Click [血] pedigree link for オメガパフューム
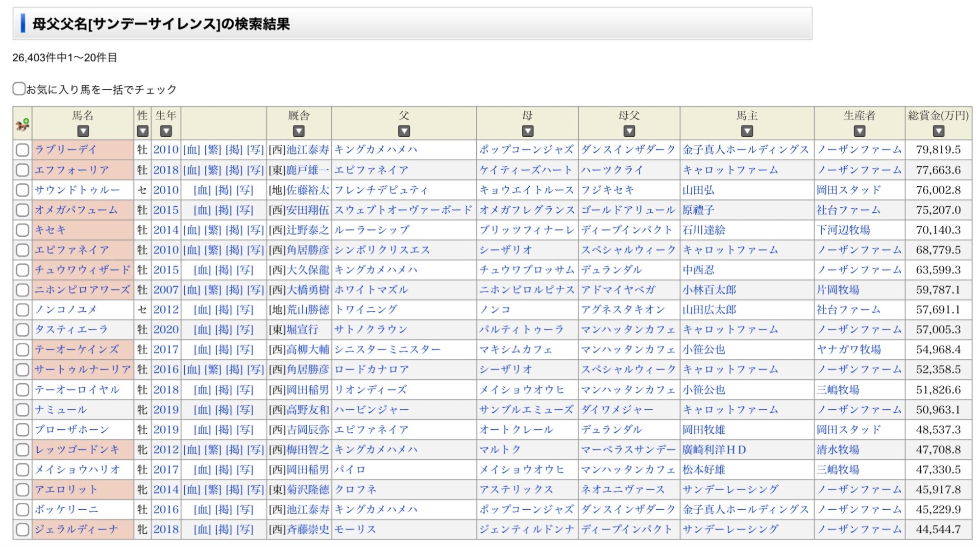Image resolution: width=980 pixels, height=547 pixels. (202, 210)
